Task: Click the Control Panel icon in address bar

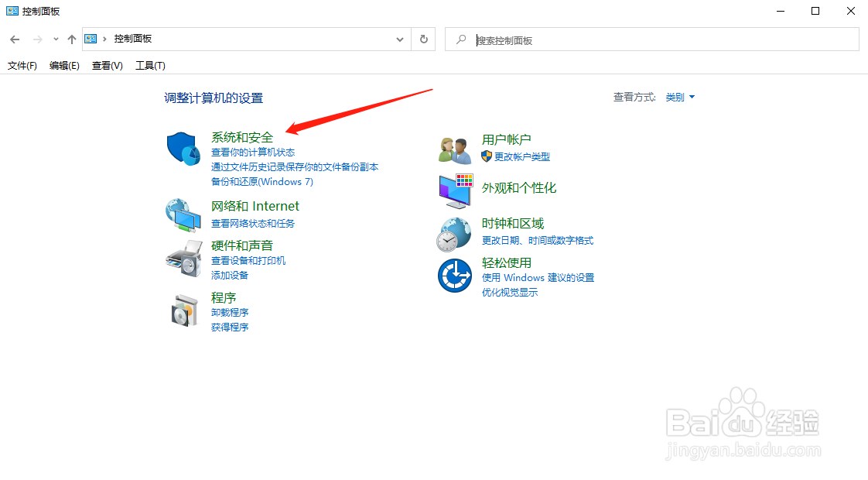Action: (x=91, y=39)
